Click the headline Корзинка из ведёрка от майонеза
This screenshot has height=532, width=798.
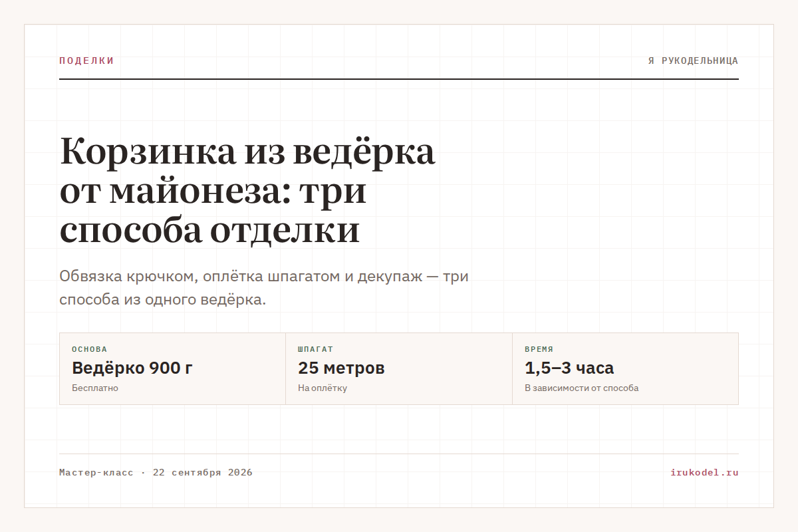(247, 191)
